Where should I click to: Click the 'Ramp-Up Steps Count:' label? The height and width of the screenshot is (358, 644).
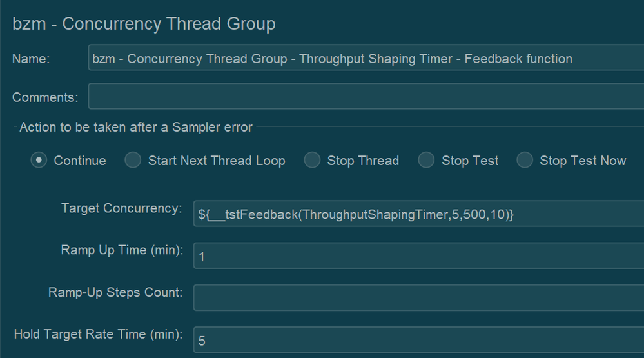point(115,292)
